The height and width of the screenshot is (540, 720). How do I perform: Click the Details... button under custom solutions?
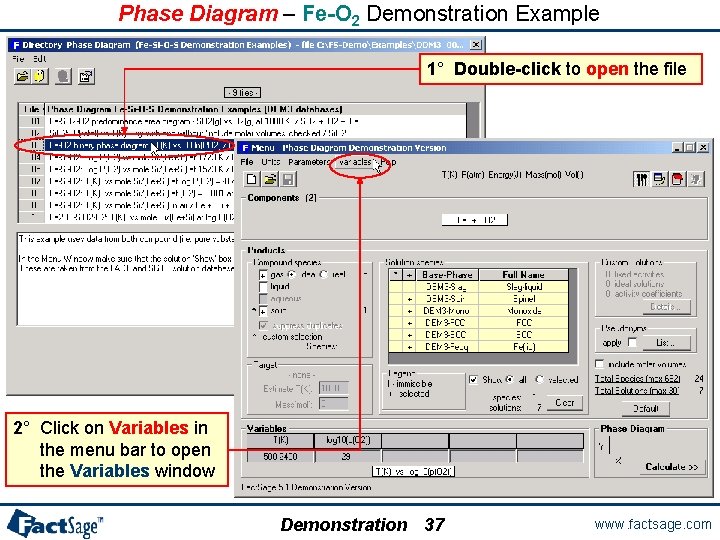pyautogui.click(x=665, y=307)
